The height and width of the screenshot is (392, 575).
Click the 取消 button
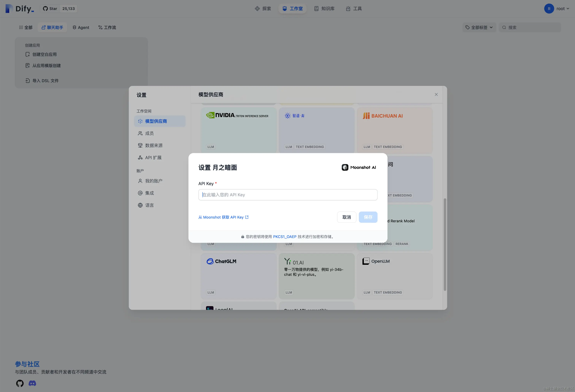click(346, 217)
